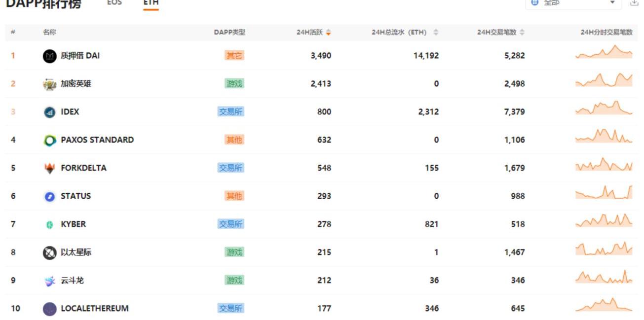This screenshot has height=320, width=644.
Task: Click the 云斗龙 name text
Action: tap(72, 281)
